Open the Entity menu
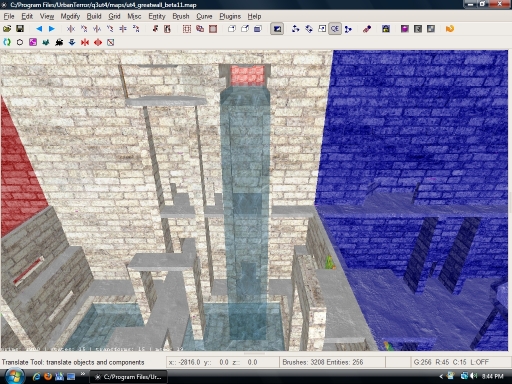The height and width of the screenshot is (384, 512). click(x=157, y=16)
